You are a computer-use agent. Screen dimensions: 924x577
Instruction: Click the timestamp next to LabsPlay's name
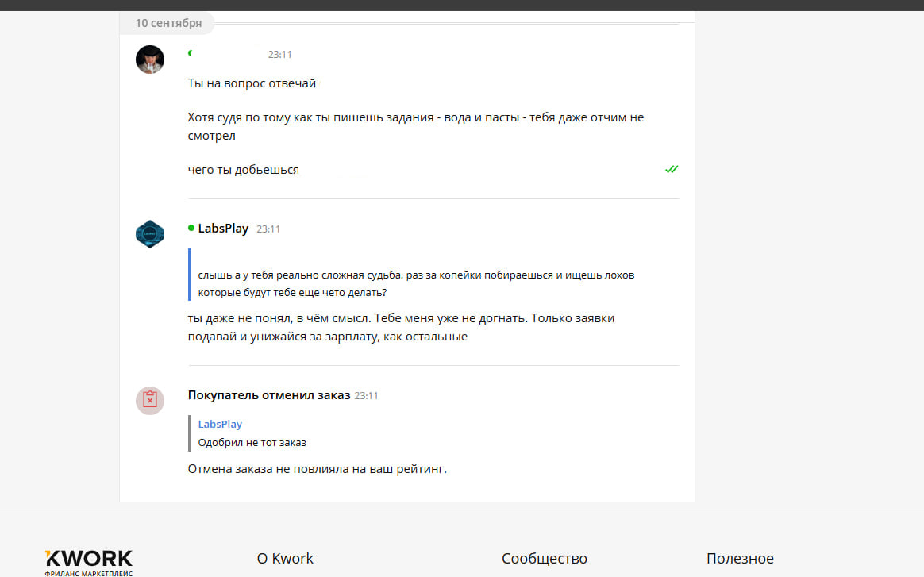coord(268,229)
